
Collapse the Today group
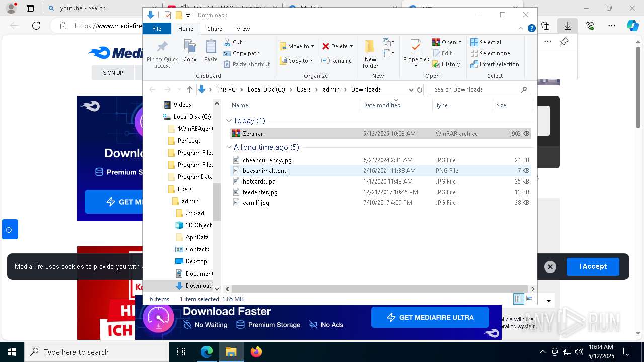pos(229,121)
